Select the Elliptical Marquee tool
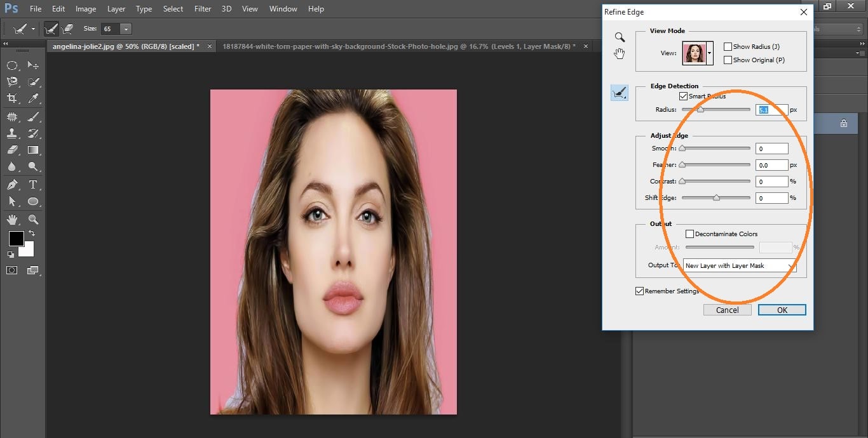Screen dimensions: 868x438 [11, 65]
